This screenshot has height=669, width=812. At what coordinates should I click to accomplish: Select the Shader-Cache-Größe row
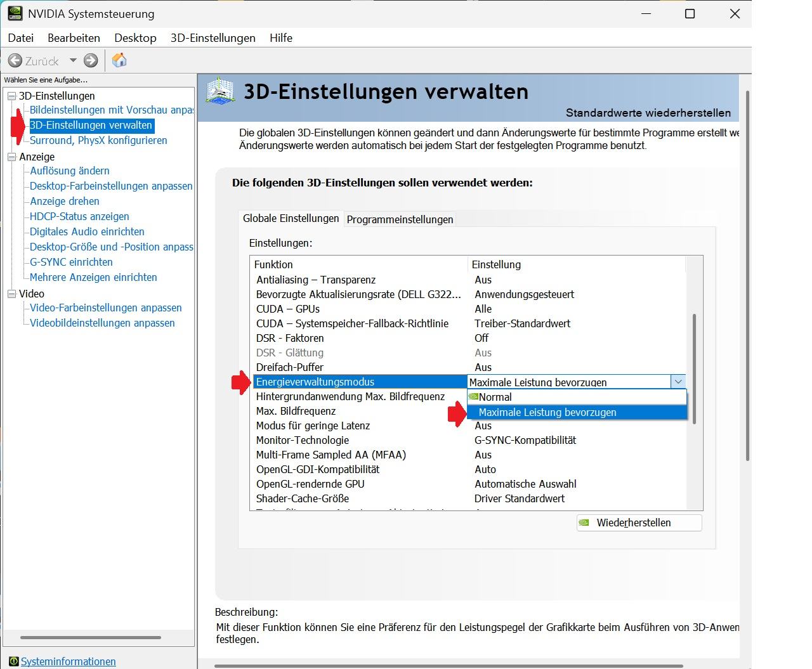pos(468,498)
